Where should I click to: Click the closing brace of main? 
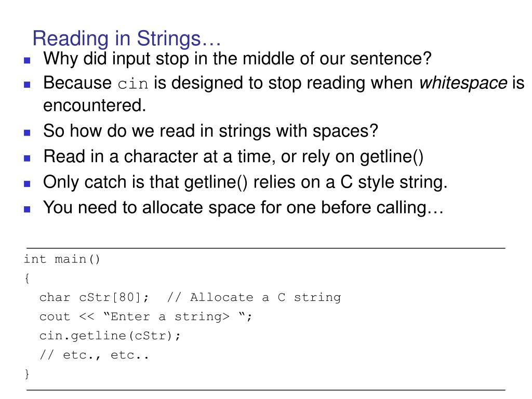click(27, 374)
